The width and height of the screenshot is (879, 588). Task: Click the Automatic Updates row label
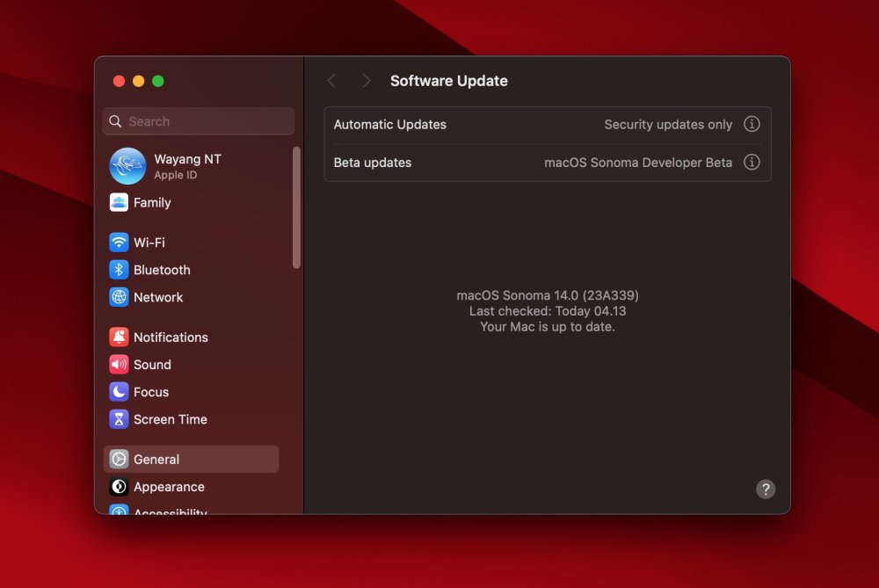click(390, 125)
